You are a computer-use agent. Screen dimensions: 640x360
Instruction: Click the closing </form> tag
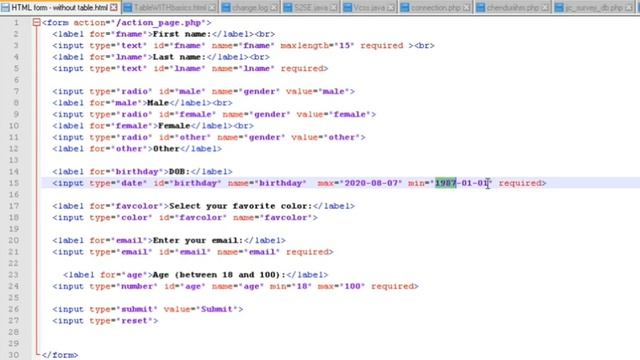(x=60, y=355)
